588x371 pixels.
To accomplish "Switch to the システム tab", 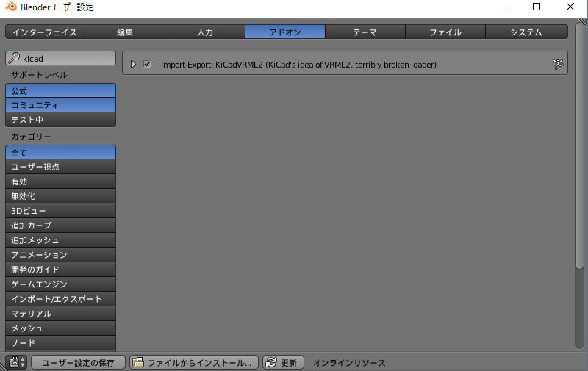I will pyautogui.click(x=526, y=32).
